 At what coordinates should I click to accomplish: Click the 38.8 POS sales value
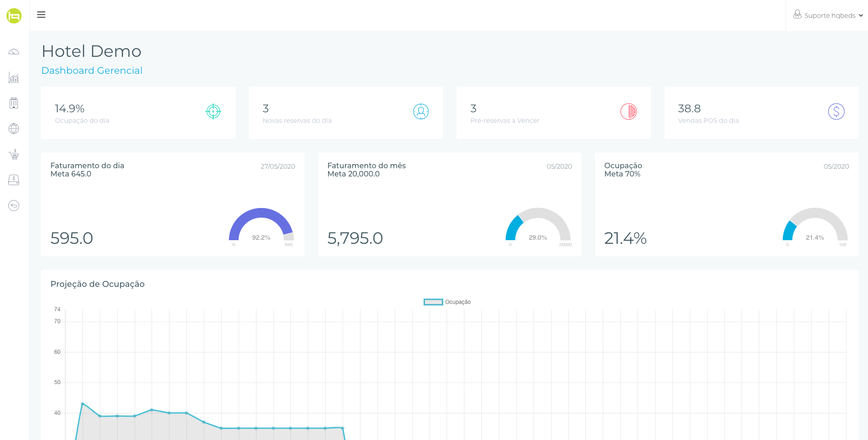689,109
